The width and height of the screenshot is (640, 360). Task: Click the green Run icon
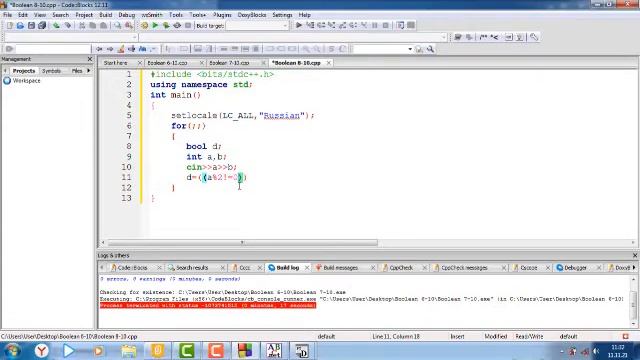click(x=155, y=25)
